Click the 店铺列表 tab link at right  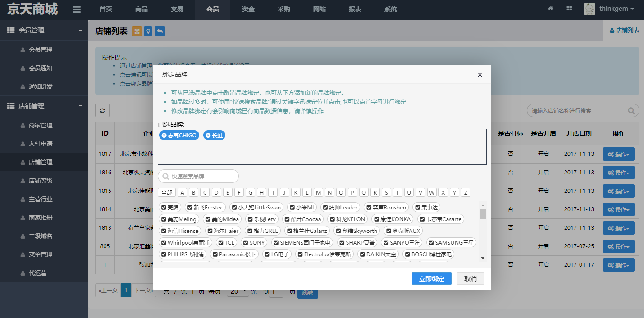(x=624, y=30)
